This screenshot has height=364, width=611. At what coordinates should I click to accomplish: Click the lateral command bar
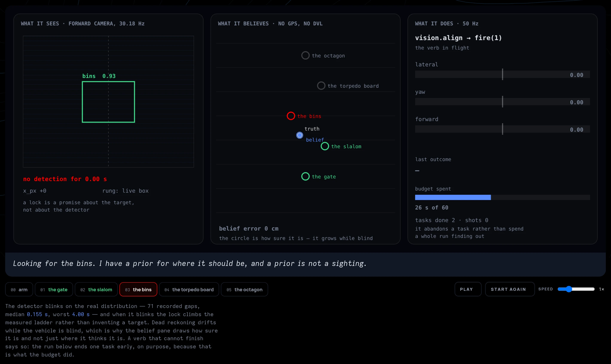point(502,74)
